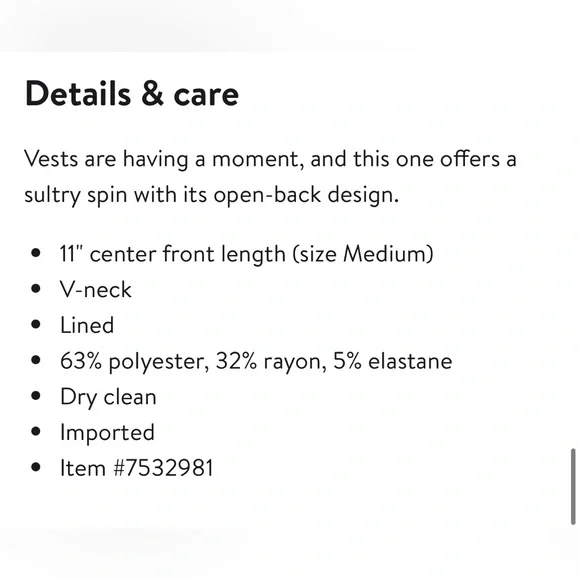This screenshot has width=580, height=580.
Task: Click the V-neck list item
Action: click(x=96, y=289)
